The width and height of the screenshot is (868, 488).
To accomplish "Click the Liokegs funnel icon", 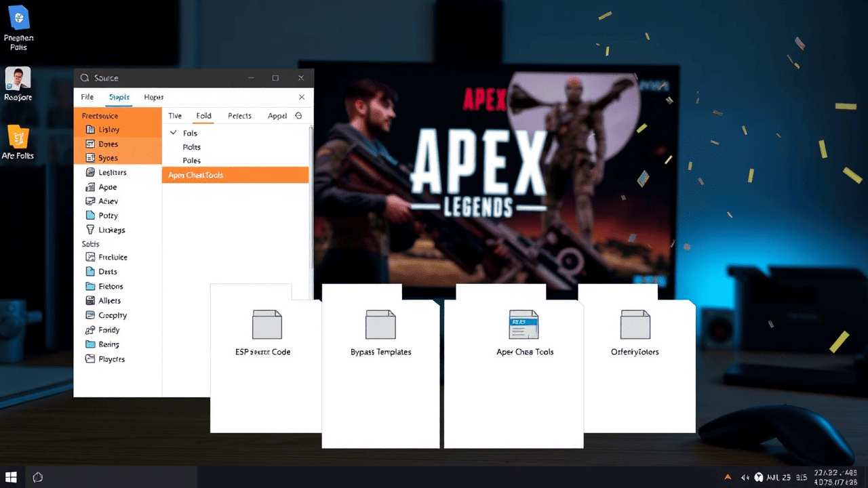I will (x=92, y=230).
